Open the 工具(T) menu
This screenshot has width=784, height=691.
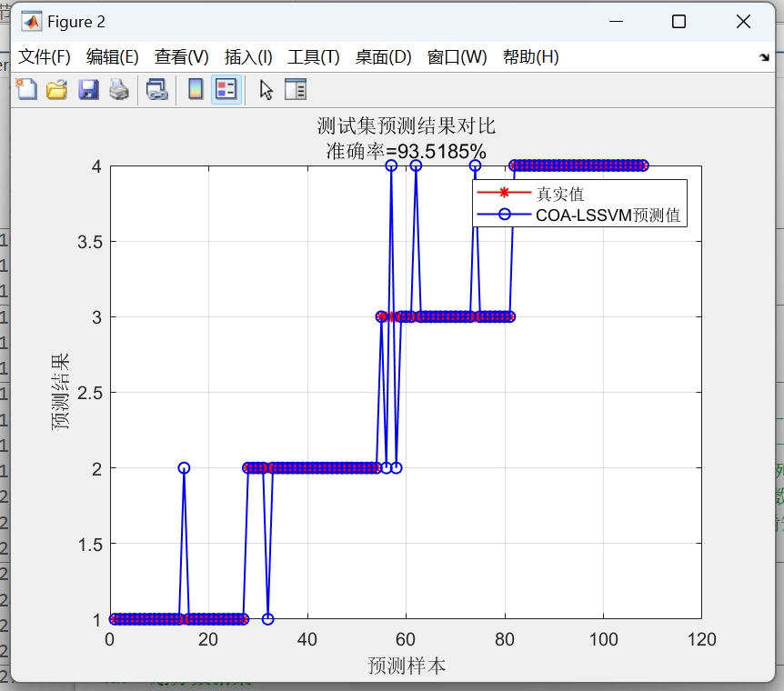[x=313, y=55]
